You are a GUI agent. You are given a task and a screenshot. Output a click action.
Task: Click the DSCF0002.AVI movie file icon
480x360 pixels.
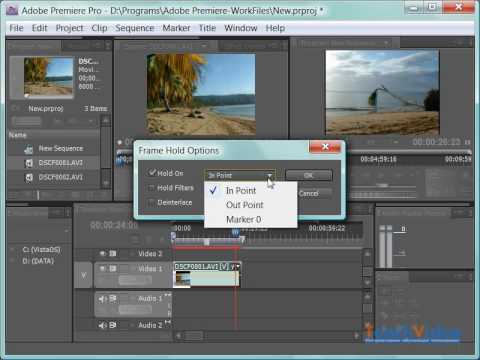point(29,178)
